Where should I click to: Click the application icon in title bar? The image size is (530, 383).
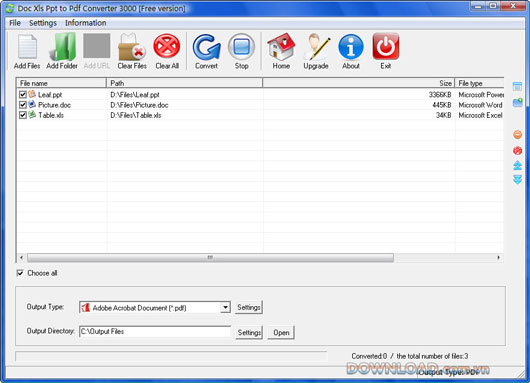click(10, 8)
